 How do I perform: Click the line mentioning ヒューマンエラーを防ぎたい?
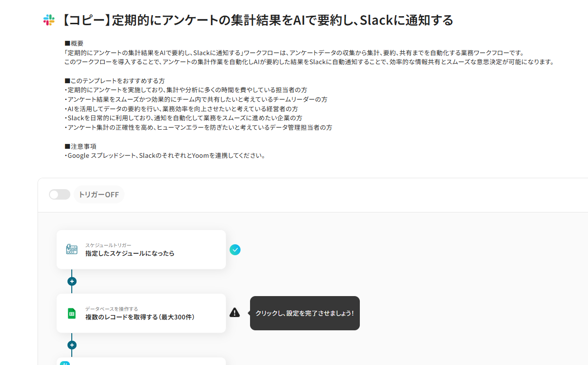tap(198, 127)
